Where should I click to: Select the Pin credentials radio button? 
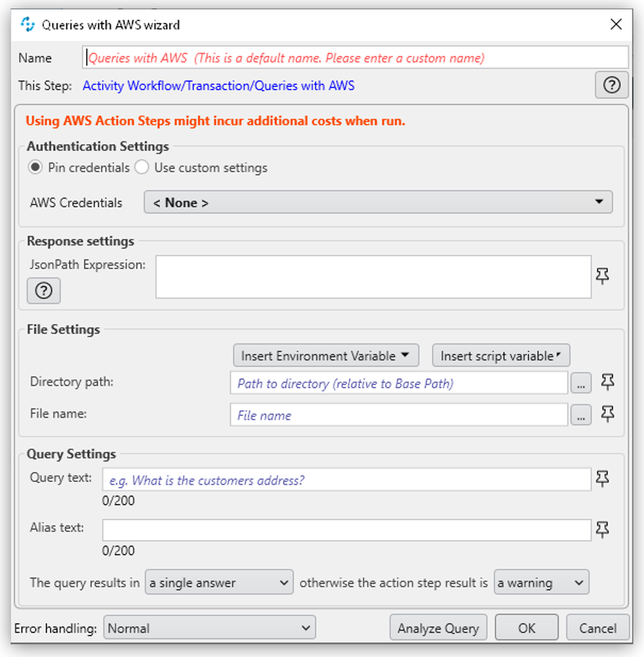(x=36, y=168)
